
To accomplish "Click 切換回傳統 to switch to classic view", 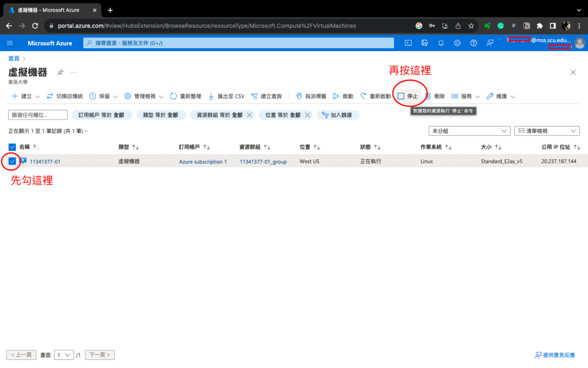I will click(64, 96).
